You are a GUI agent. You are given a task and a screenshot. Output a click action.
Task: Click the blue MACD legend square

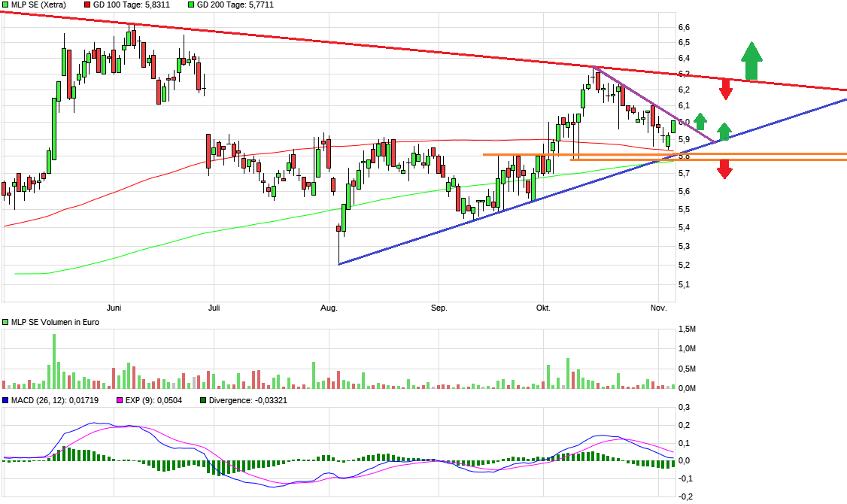pyautogui.click(x=5, y=399)
